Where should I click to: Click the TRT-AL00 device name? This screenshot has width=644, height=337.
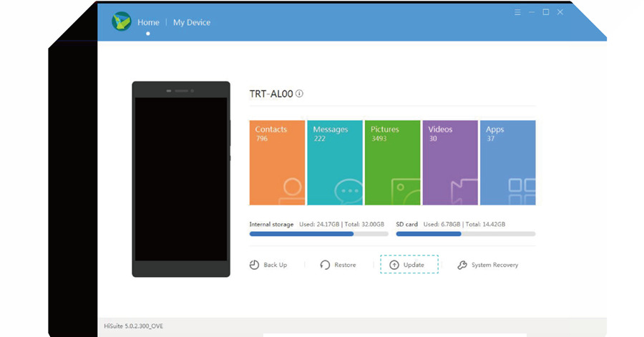(x=271, y=94)
